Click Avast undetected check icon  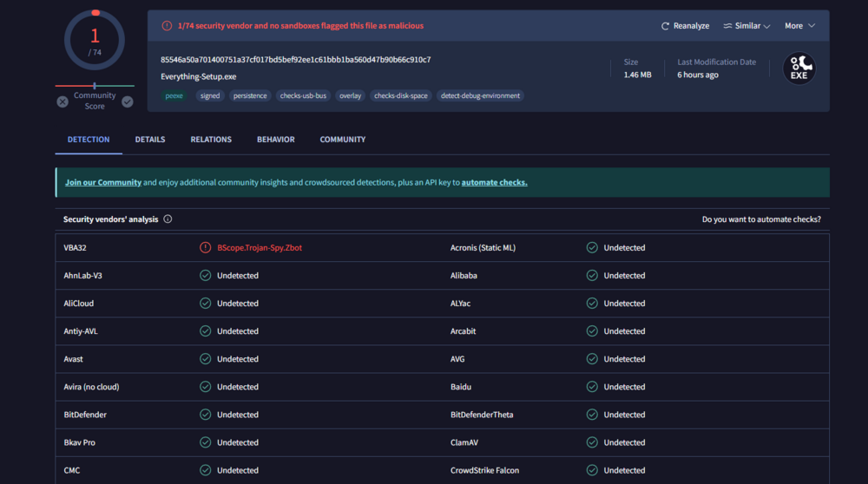[x=206, y=359]
